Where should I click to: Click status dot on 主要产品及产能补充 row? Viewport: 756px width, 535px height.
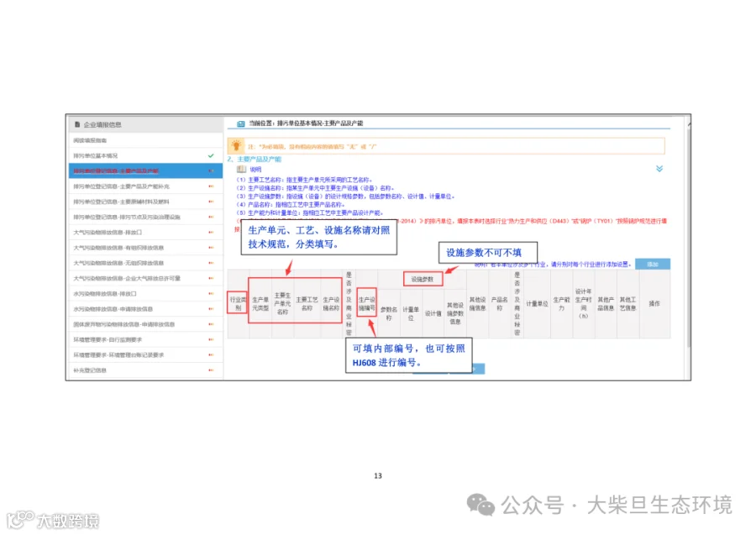211,186
